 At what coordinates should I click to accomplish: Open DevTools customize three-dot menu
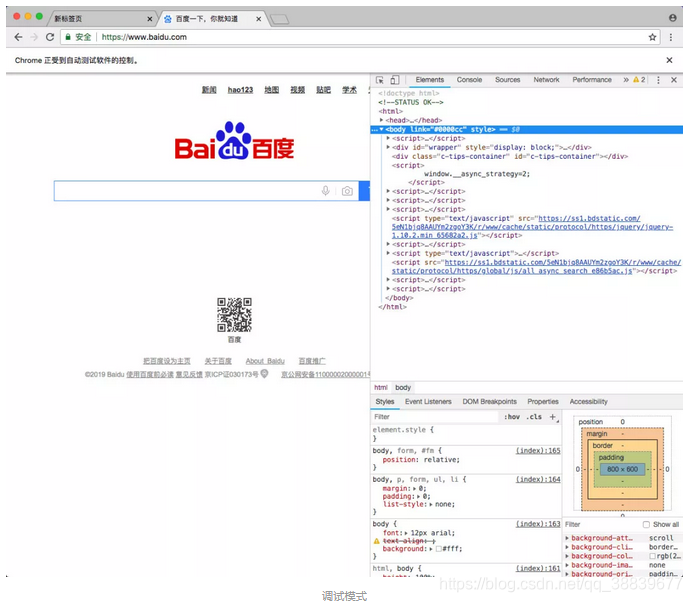[x=658, y=80]
